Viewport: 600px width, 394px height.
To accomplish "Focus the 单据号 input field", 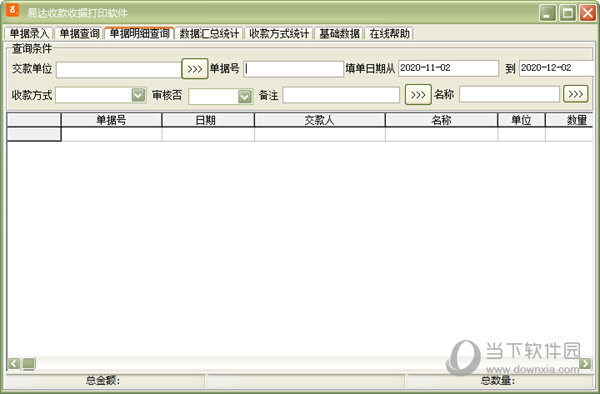I will (293, 69).
